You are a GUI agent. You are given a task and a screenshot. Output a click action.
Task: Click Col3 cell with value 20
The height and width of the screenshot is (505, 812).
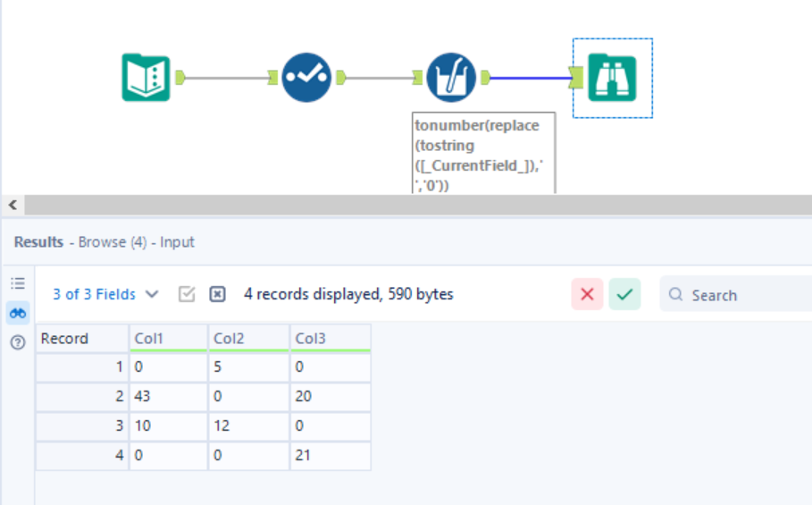click(331, 397)
